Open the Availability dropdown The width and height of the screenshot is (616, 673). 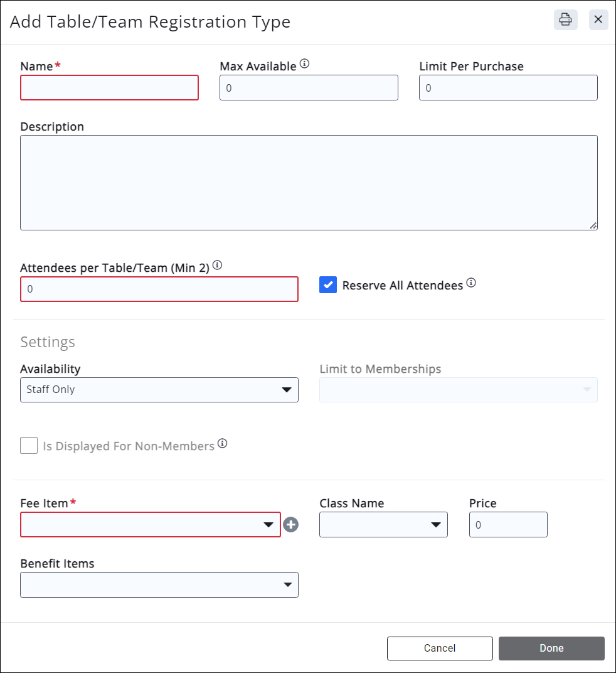159,390
